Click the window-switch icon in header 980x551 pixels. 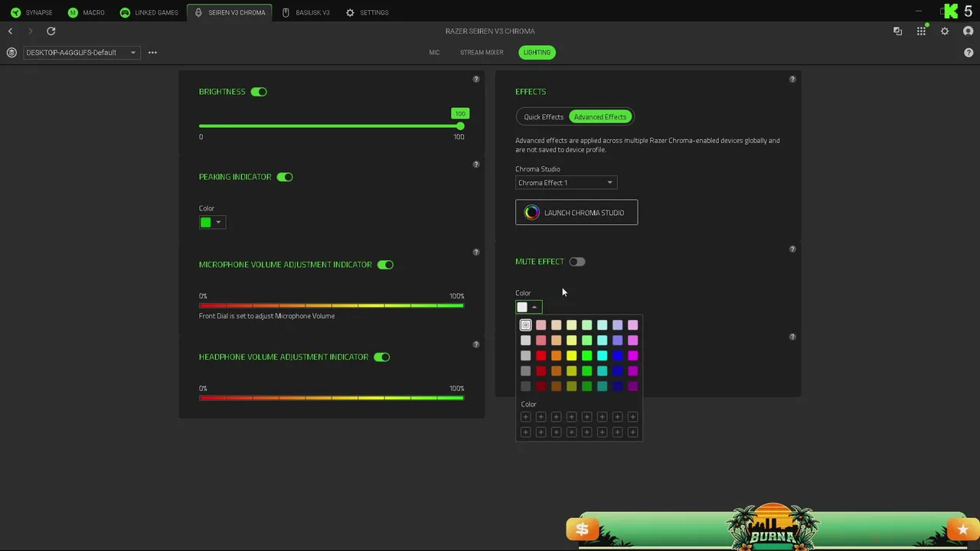[897, 31]
